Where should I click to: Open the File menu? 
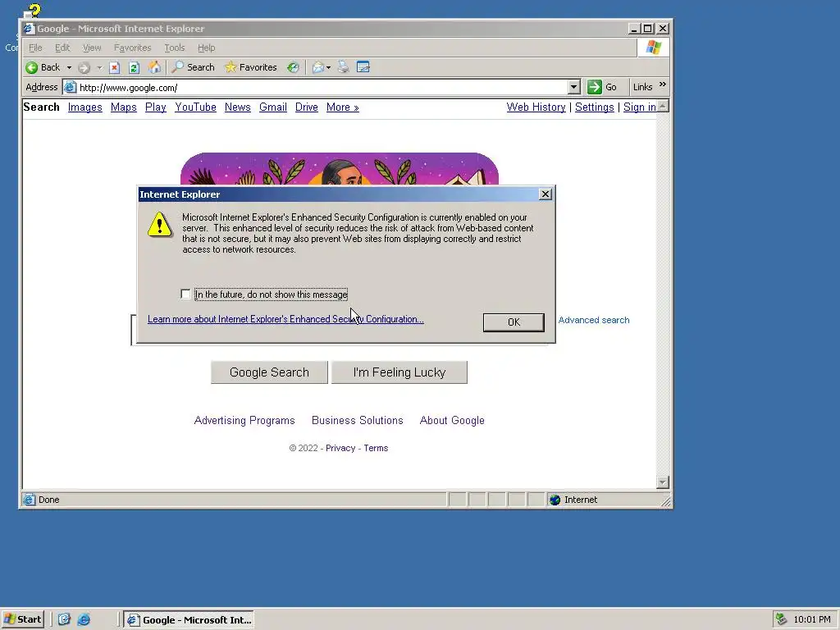click(35, 48)
